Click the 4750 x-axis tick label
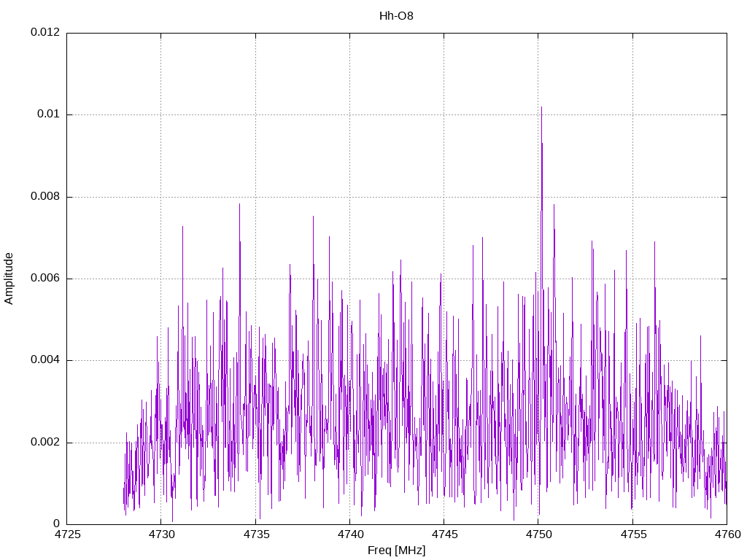Viewport: 747px width, 560px height. pos(538,534)
